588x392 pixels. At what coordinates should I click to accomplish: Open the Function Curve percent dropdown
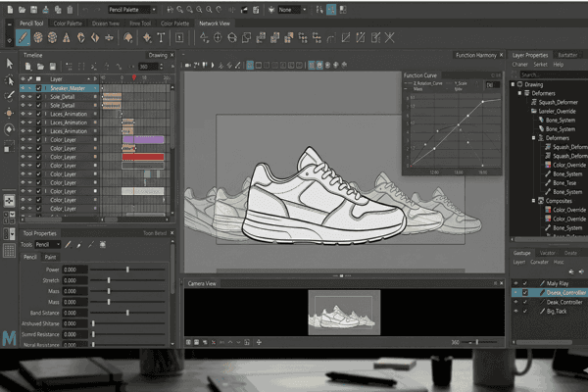[492, 85]
